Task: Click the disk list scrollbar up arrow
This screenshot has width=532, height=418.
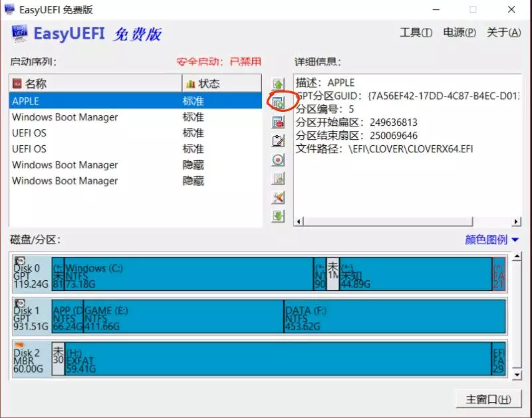Action: pyautogui.click(x=517, y=256)
